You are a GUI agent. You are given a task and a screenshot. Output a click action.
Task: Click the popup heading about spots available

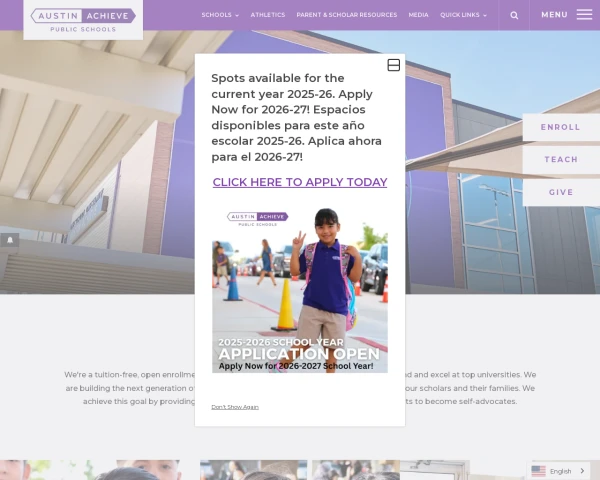(297, 117)
